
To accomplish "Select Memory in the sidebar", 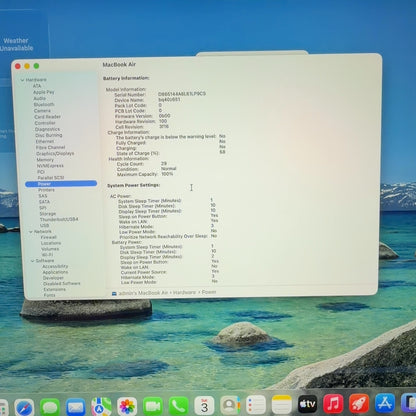I will pos(45,160).
